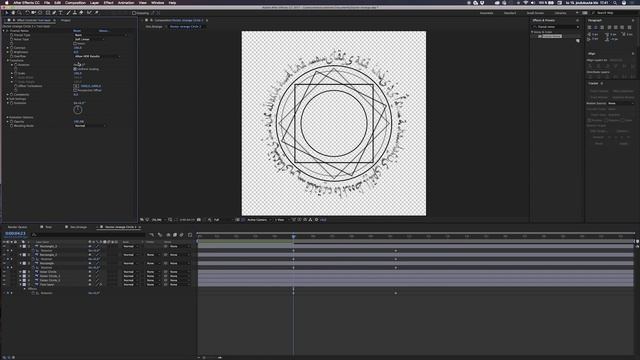Toggle the Opacity stopwatch in effect controls

pyautogui.click(x=11, y=122)
